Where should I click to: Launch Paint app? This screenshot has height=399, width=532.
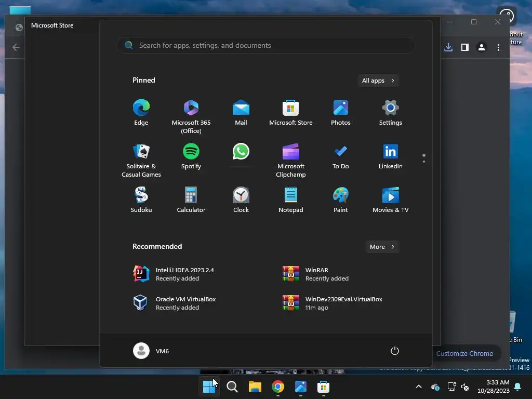[x=341, y=200]
